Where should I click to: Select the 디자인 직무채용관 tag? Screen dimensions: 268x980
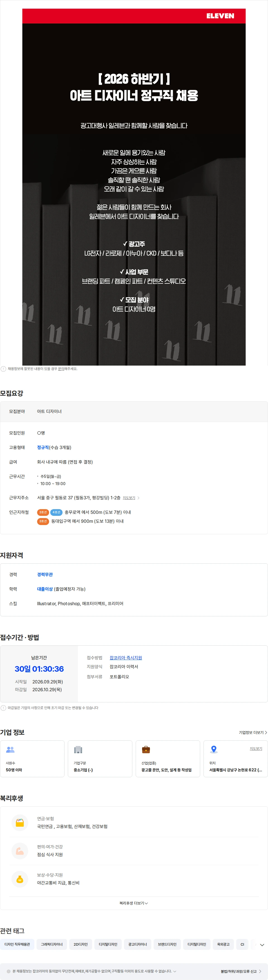point(17,944)
